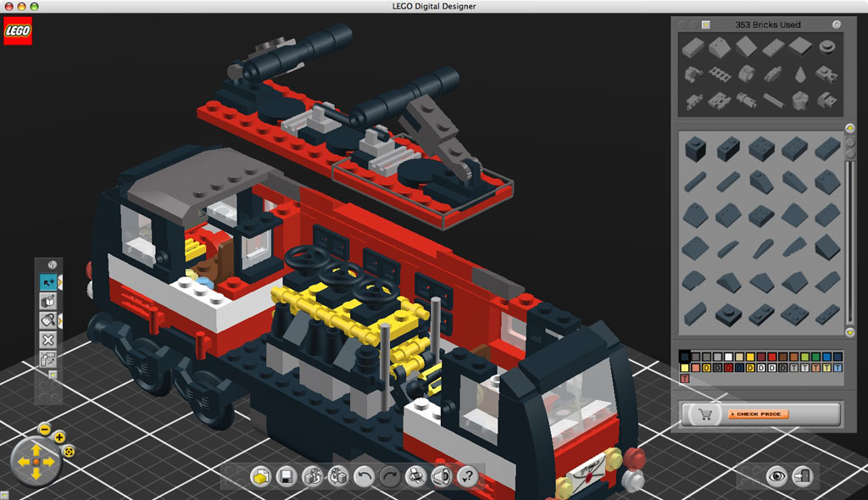This screenshot has width=868, height=500.
Task: Expand the paint tool flyout arrow
Action: [61, 319]
